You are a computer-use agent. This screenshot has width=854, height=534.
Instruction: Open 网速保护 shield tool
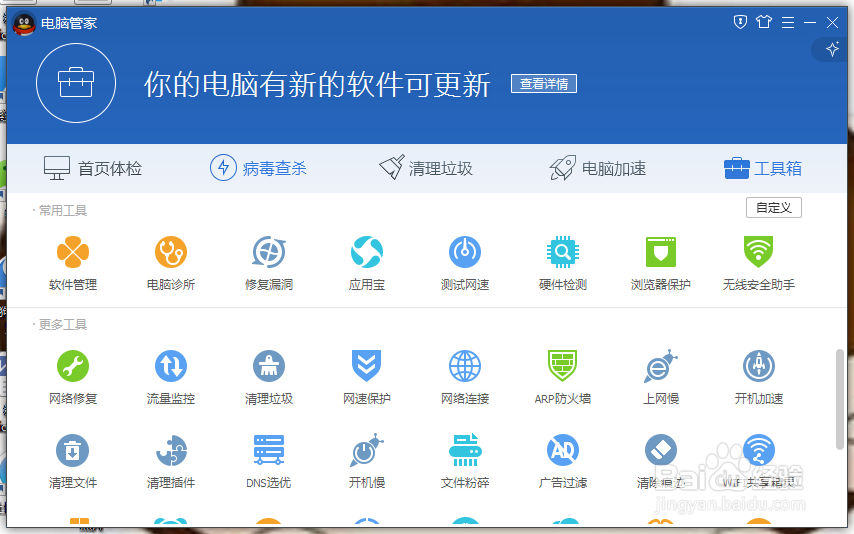(367, 378)
